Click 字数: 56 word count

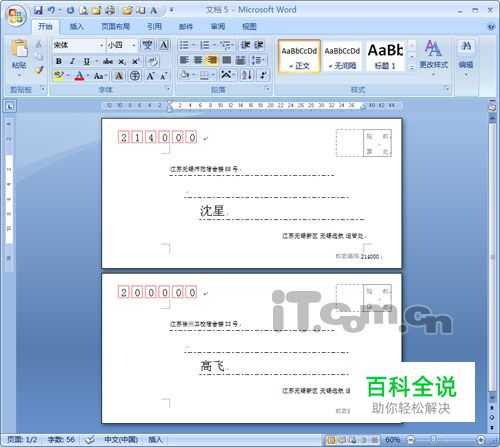[x=61, y=440]
